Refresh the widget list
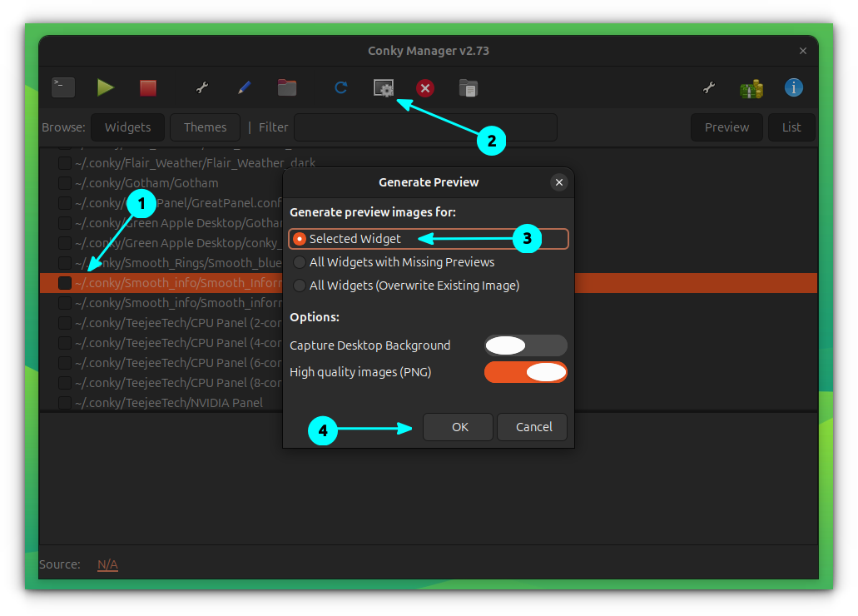Screen dimensions: 858x616 340,87
